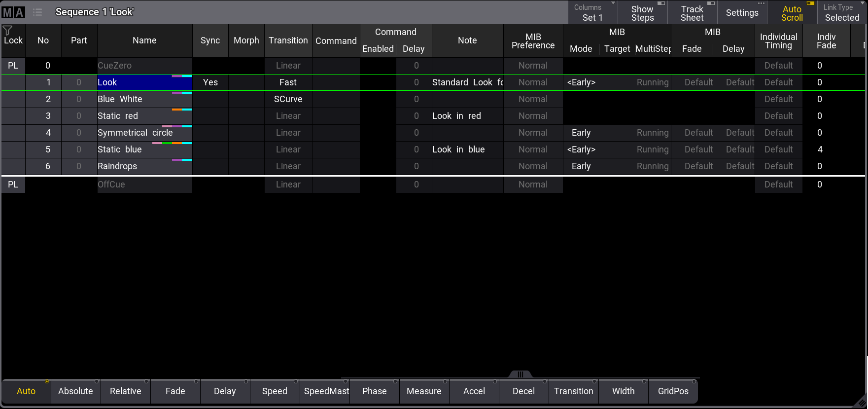Click the window resize grip in the bottom-right corner
The width and height of the screenshot is (868, 409).
click(x=862, y=402)
